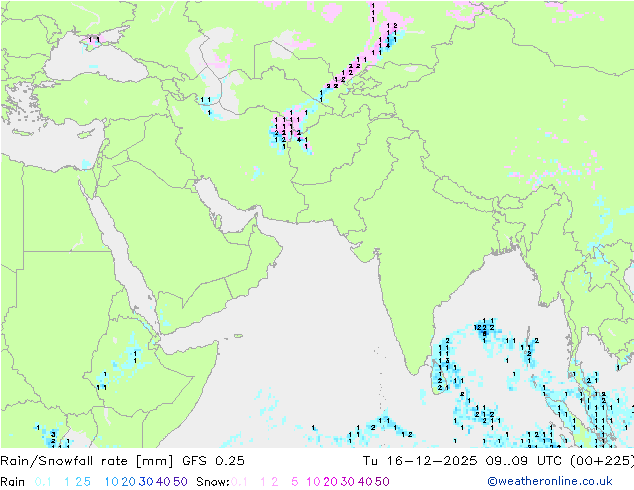Pick the Rain 20 legend color value
Screen dimensions: 634x490
pos(129,482)
